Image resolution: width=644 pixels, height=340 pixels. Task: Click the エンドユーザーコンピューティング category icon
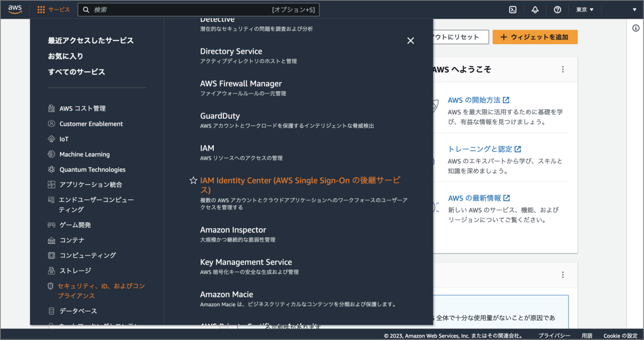[x=52, y=200]
